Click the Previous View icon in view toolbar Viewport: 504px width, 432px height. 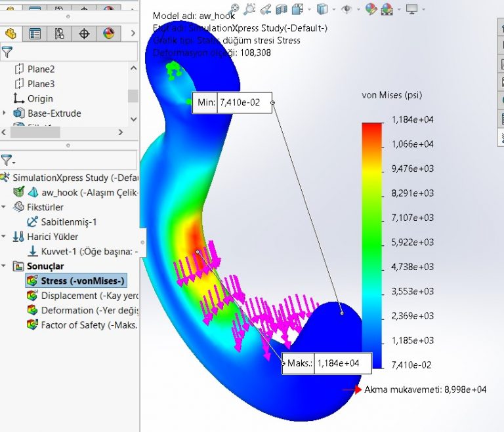point(266,9)
